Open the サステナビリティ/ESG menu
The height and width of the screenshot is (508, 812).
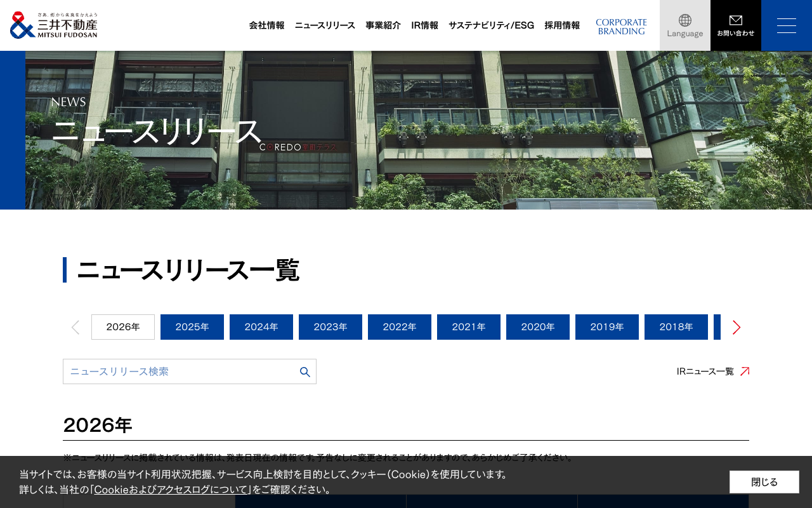coord(491,25)
